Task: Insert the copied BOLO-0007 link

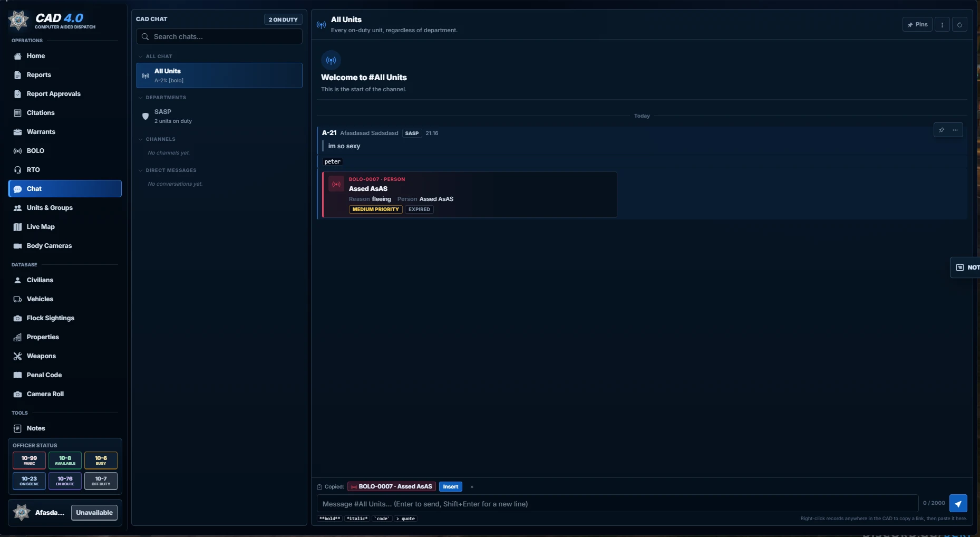Action: click(x=451, y=486)
